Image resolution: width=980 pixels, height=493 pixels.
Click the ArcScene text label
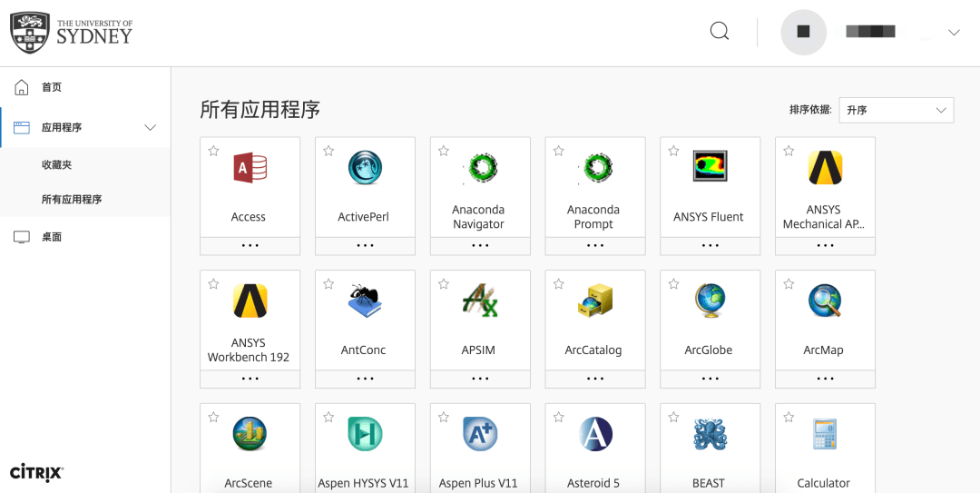[x=249, y=484]
